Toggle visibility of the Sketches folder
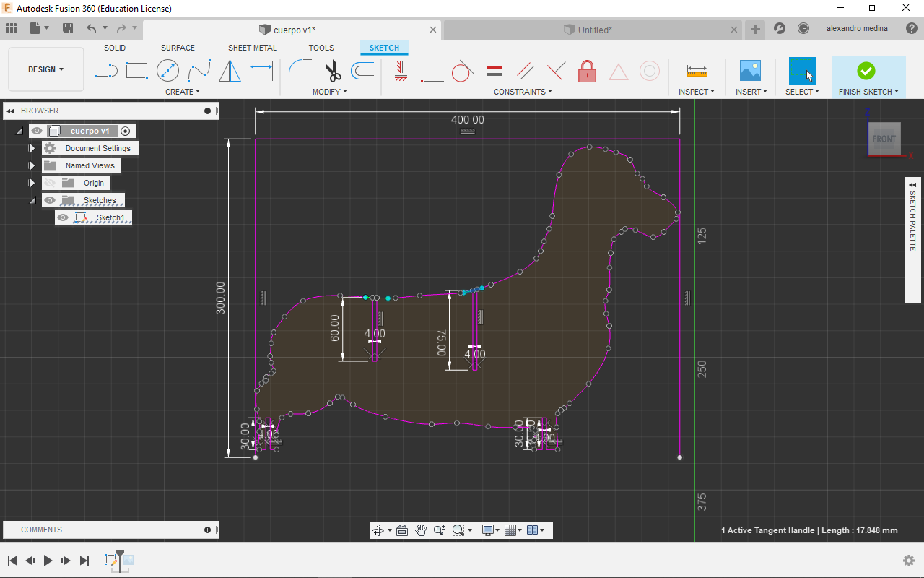This screenshot has height=578, width=924. coord(50,200)
